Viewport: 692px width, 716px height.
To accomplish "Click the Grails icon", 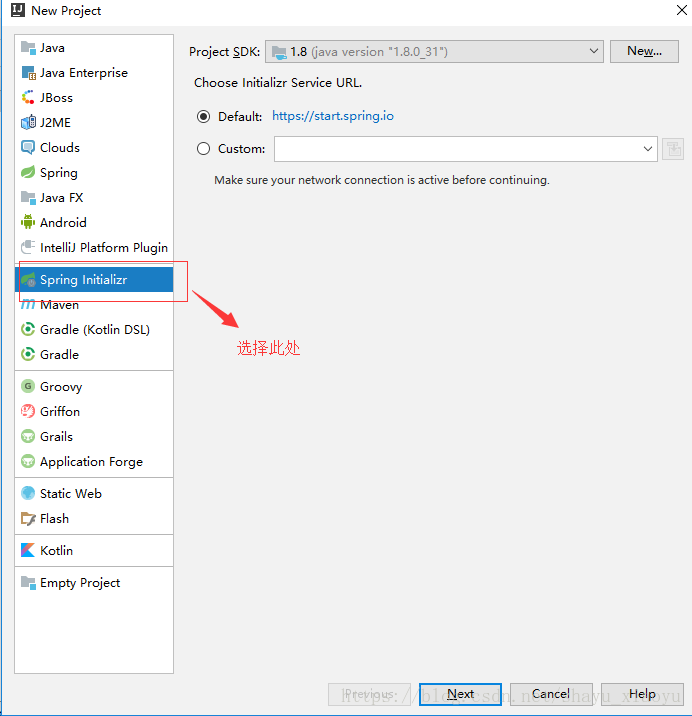I will pyautogui.click(x=28, y=437).
